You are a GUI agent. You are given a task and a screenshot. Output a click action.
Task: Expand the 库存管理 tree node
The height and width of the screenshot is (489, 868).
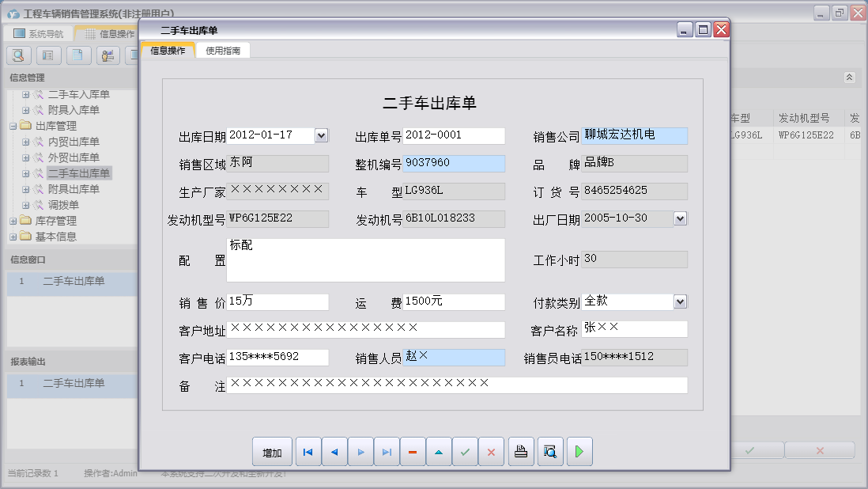coord(13,221)
